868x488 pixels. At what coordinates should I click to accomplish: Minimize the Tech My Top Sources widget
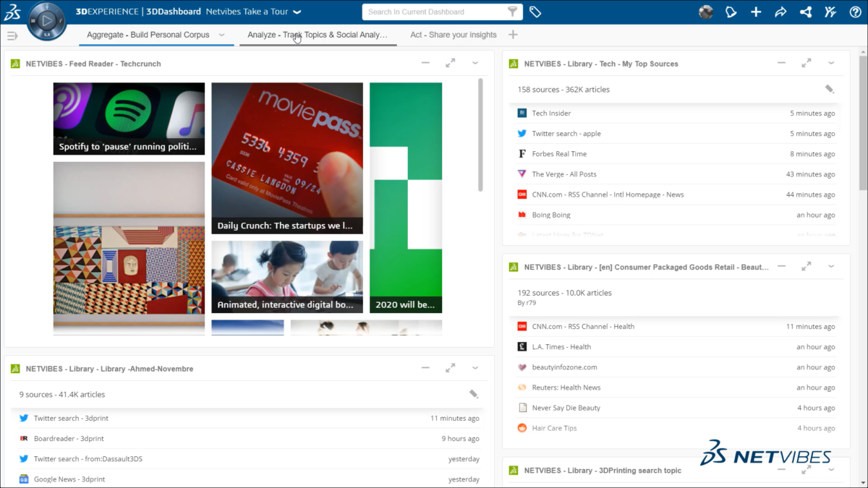tap(781, 64)
